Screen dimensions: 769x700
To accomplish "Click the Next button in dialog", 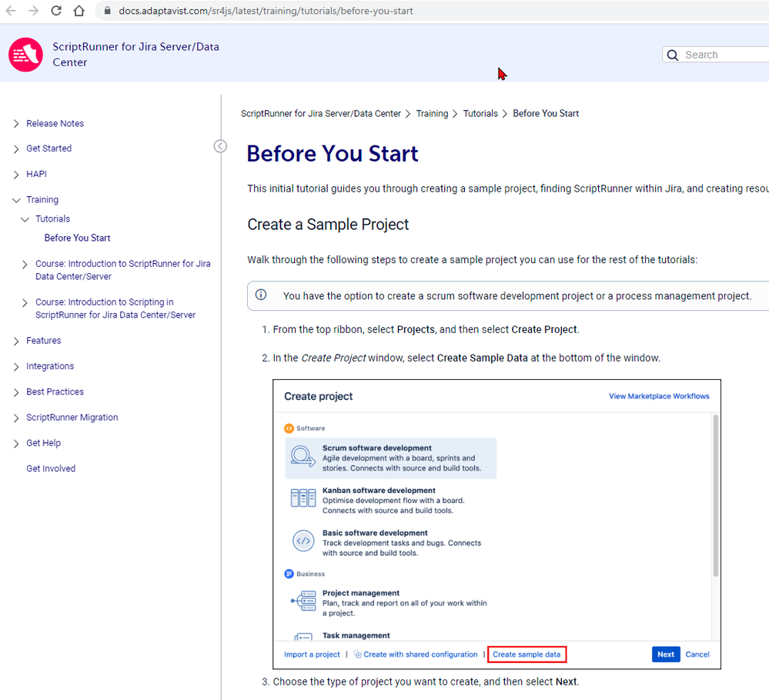I will click(666, 655).
